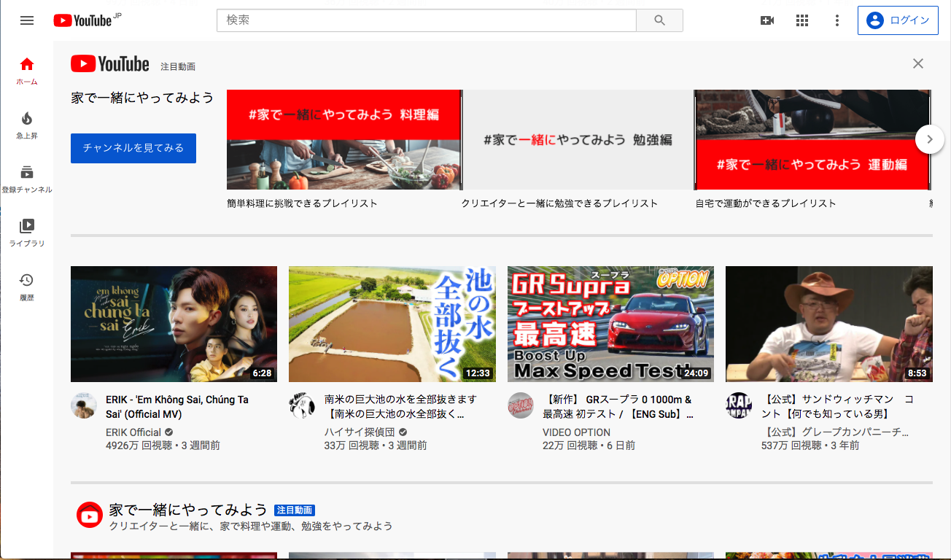Open History (履歴) in the sidebar
This screenshot has width=951, height=560.
pyautogui.click(x=27, y=287)
